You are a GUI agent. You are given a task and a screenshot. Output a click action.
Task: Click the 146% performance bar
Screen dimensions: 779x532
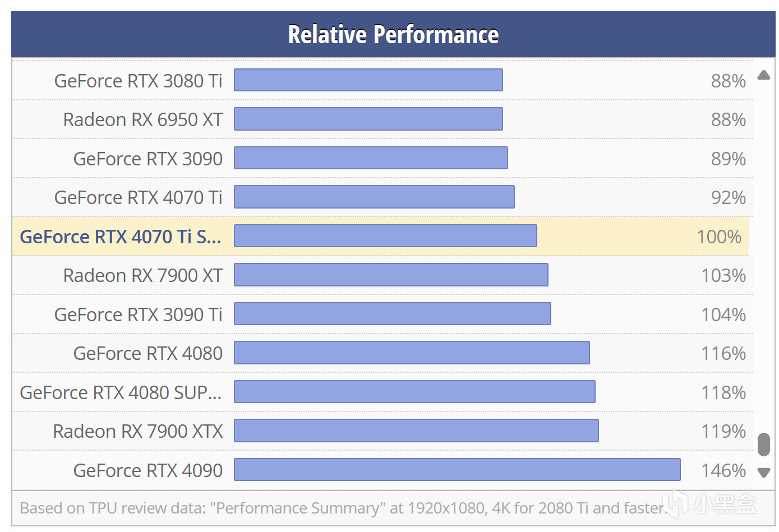[x=457, y=470]
